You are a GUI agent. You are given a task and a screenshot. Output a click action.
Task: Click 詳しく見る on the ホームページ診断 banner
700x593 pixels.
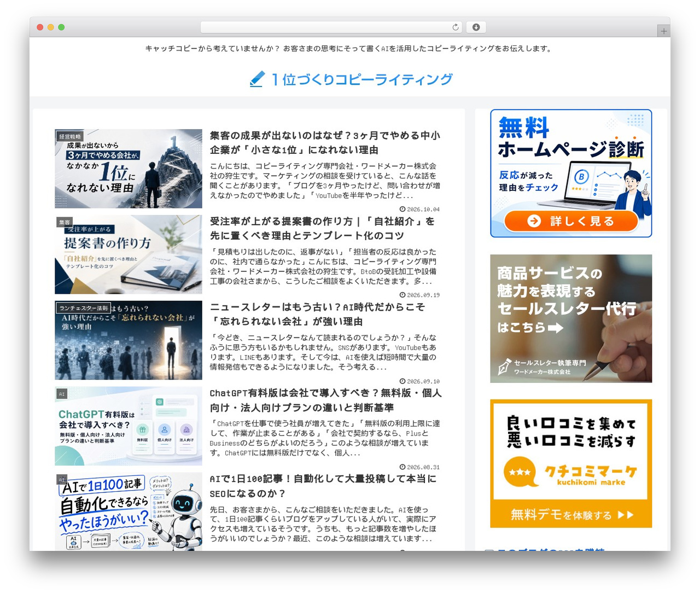click(x=571, y=221)
